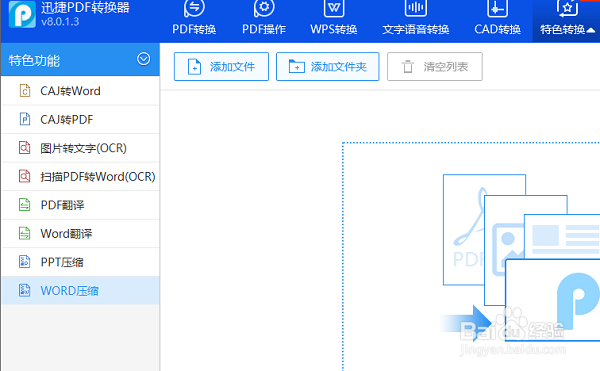Click the 扫描PDF转Word(OCR) magnifier icon
This screenshot has width=600, height=371.
[24, 176]
